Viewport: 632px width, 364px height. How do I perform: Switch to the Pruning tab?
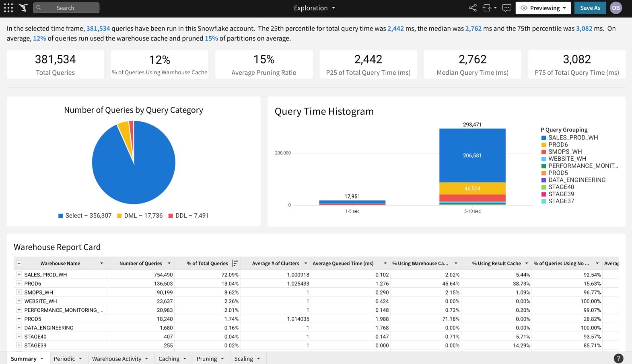tap(207, 358)
